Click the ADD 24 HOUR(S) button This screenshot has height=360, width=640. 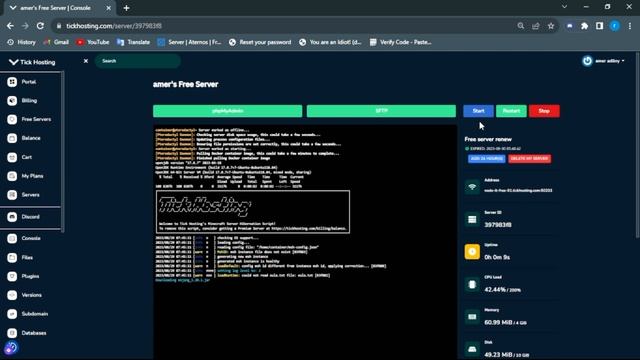[487, 158]
